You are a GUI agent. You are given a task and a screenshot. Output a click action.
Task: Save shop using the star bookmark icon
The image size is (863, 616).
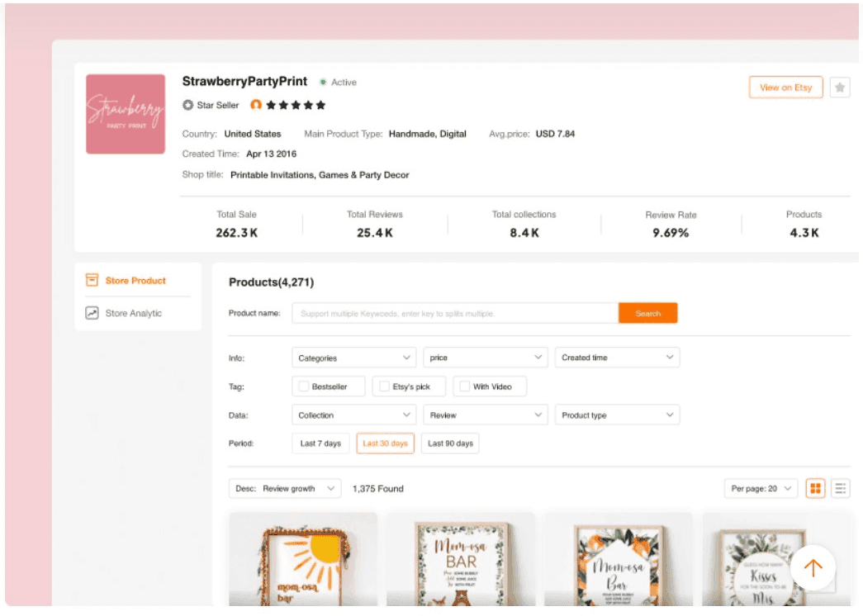tap(842, 87)
